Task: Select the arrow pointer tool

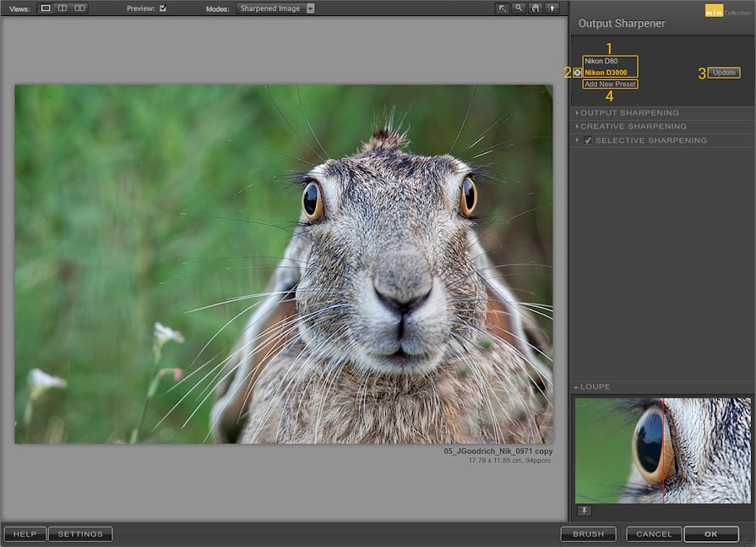Action: (503, 8)
